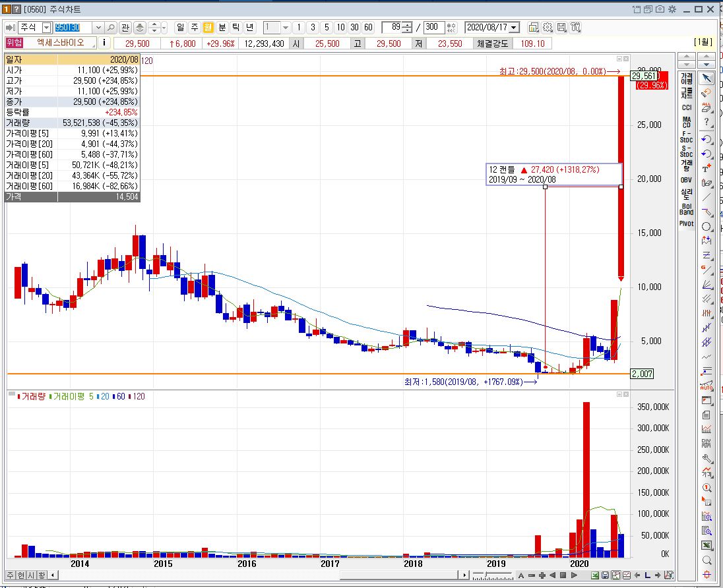This screenshot has height=588, width=723.
Task: Click the minus zoom-out icon at bottom
Action: point(531,575)
